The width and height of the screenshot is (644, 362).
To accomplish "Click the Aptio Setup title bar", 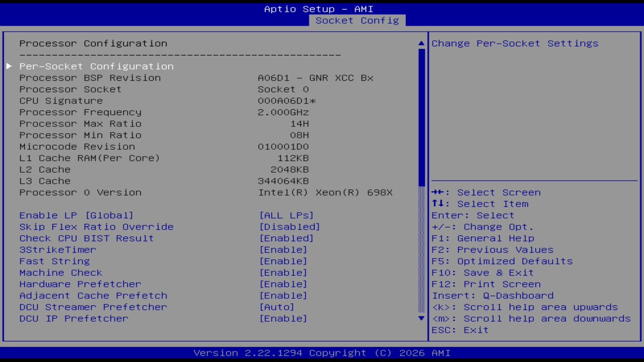I will click(319, 9).
